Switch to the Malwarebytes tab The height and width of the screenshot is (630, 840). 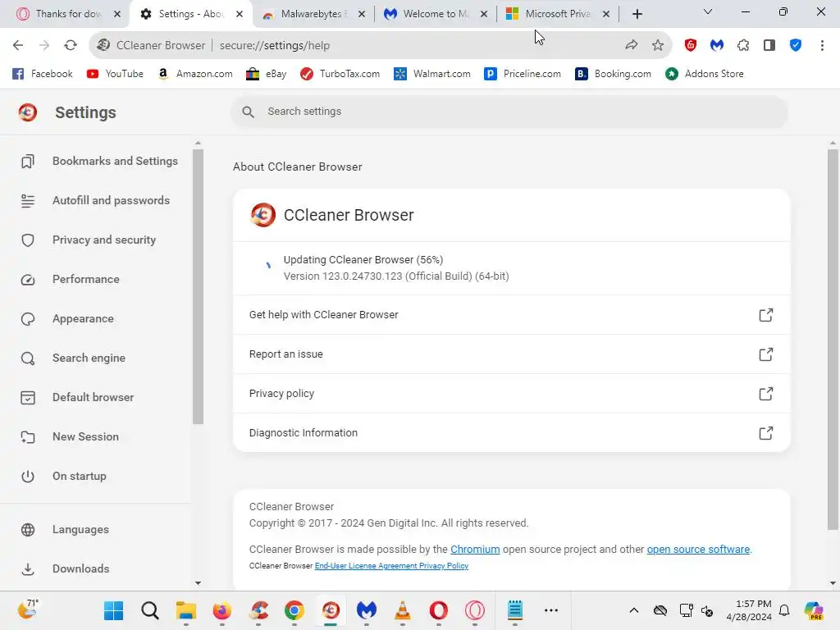(x=313, y=14)
